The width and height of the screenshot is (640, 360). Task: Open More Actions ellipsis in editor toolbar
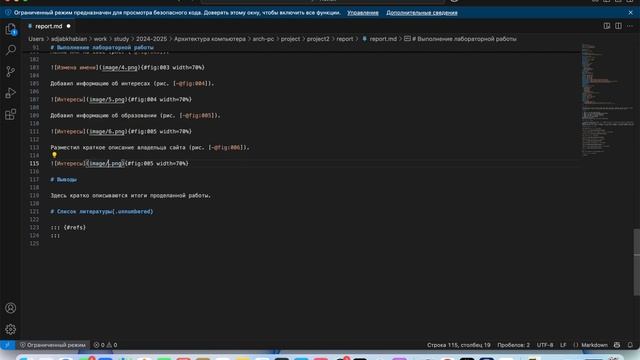pyautogui.click(x=630, y=26)
